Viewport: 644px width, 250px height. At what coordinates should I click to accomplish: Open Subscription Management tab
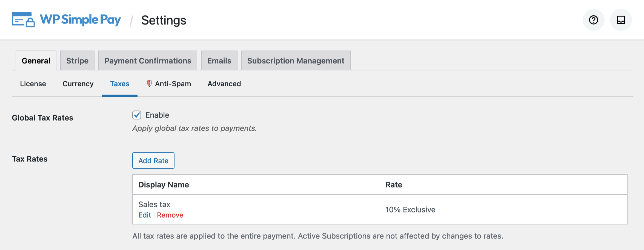point(296,61)
